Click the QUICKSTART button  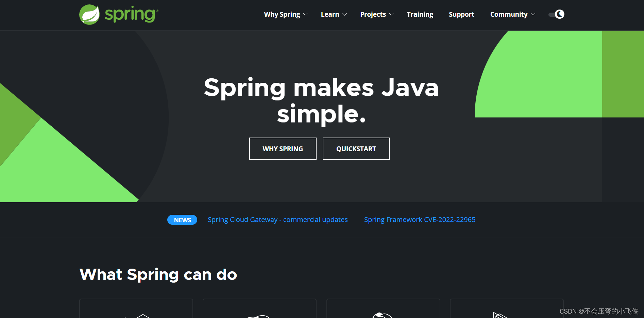[x=356, y=148]
